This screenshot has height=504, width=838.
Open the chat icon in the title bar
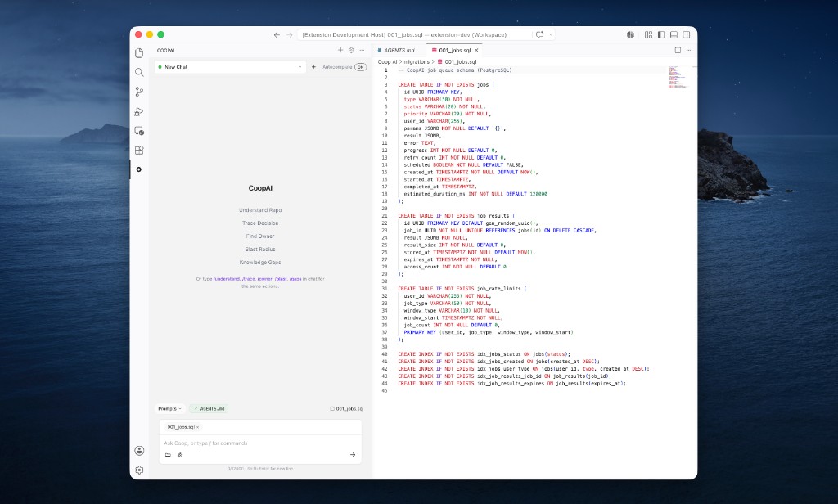coord(540,34)
